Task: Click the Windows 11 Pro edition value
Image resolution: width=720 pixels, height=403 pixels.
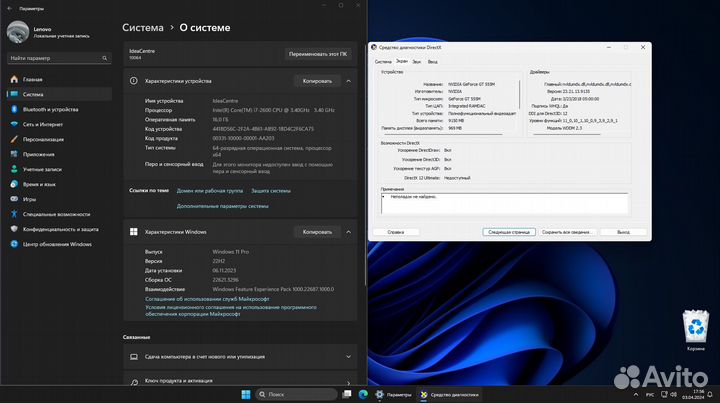Action: pos(231,252)
